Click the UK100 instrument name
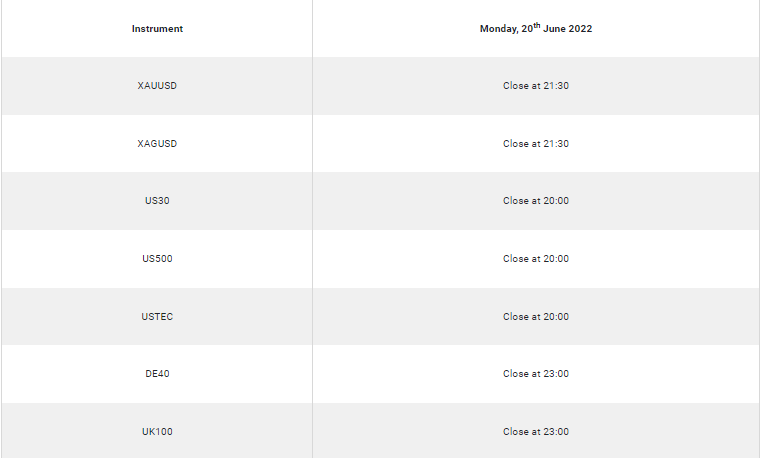 [x=157, y=432]
